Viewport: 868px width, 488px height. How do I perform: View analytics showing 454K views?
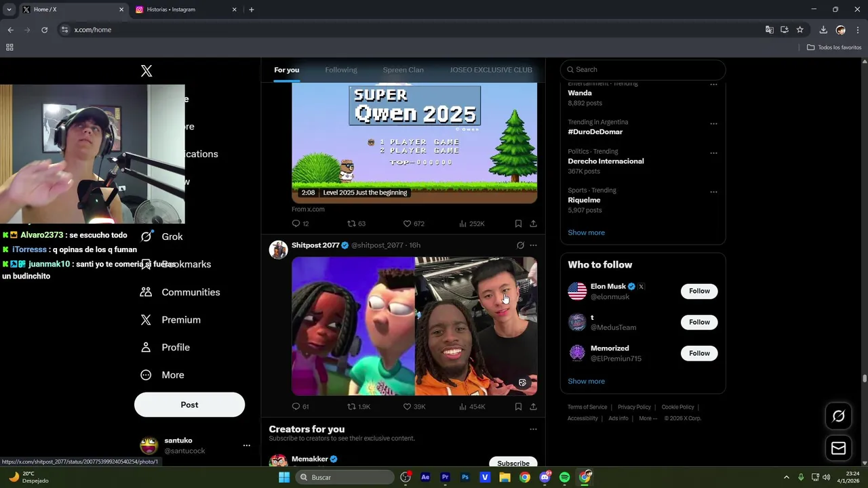click(x=472, y=407)
